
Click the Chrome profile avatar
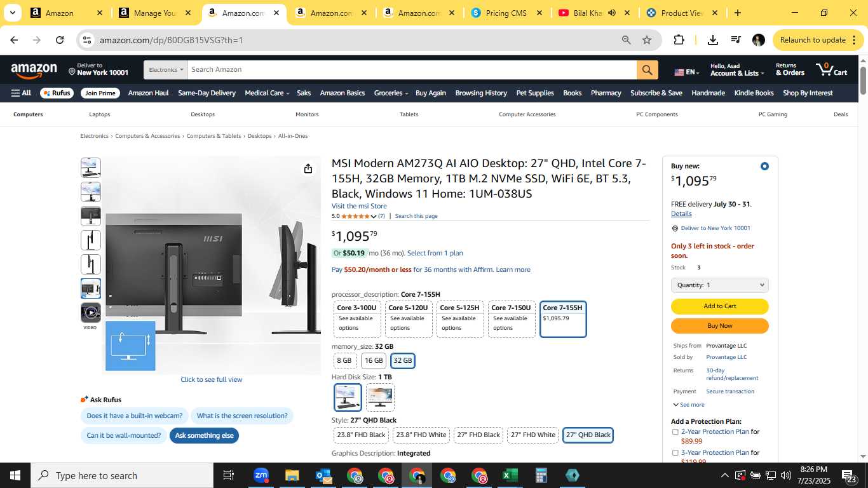758,40
